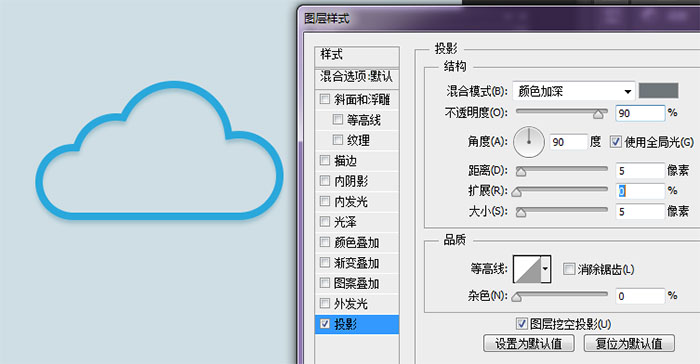Click the 杂色 noise slider handle
Viewport: 700px width, 364px height.
(x=517, y=297)
